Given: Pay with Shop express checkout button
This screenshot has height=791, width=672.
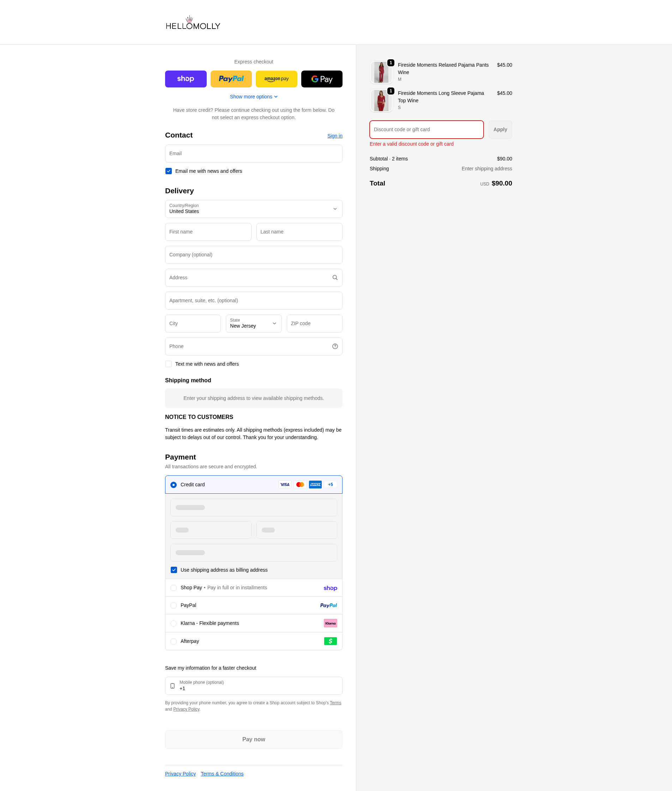Looking at the screenshot, I should [186, 79].
